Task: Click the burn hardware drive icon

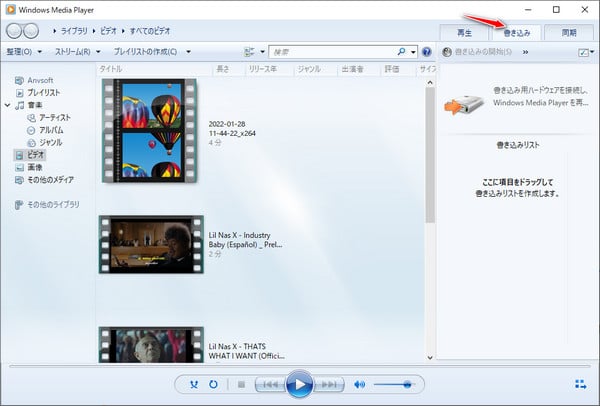Action: click(463, 103)
